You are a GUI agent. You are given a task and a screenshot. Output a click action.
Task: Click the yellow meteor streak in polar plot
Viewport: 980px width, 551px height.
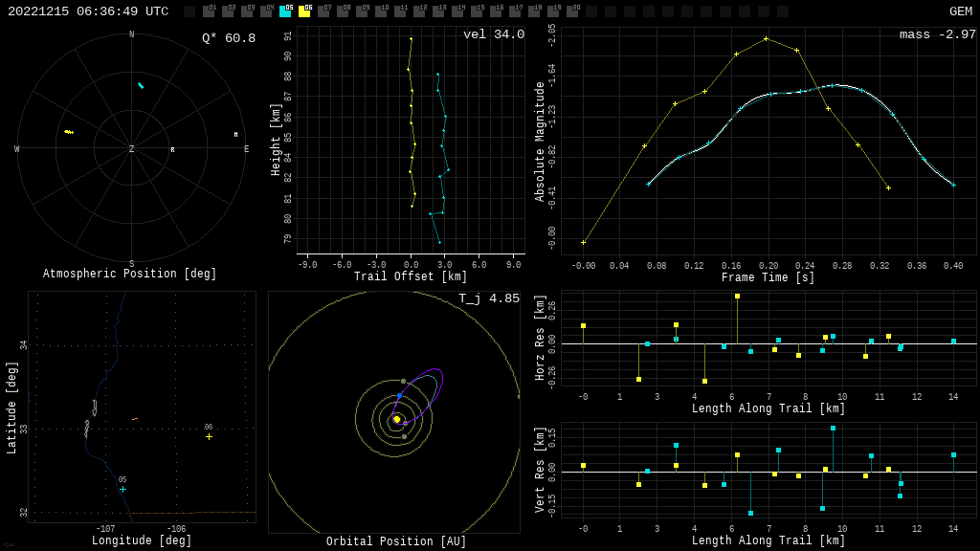(68, 131)
